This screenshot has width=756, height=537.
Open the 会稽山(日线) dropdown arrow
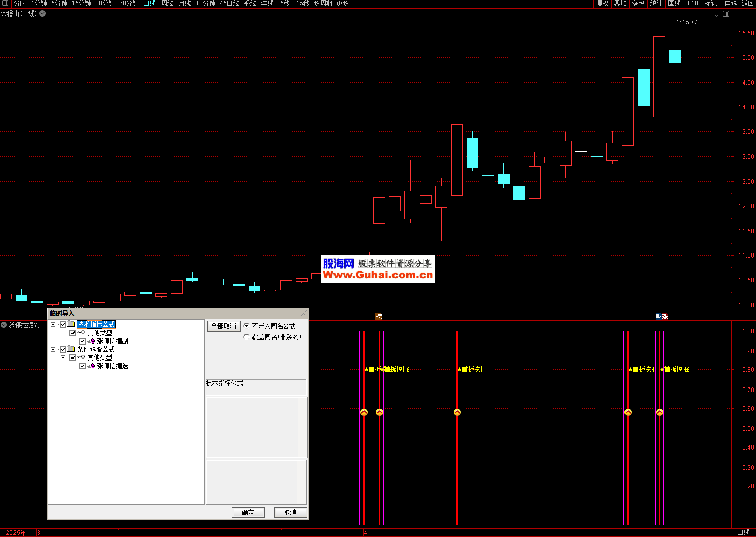[x=42, y=13]
